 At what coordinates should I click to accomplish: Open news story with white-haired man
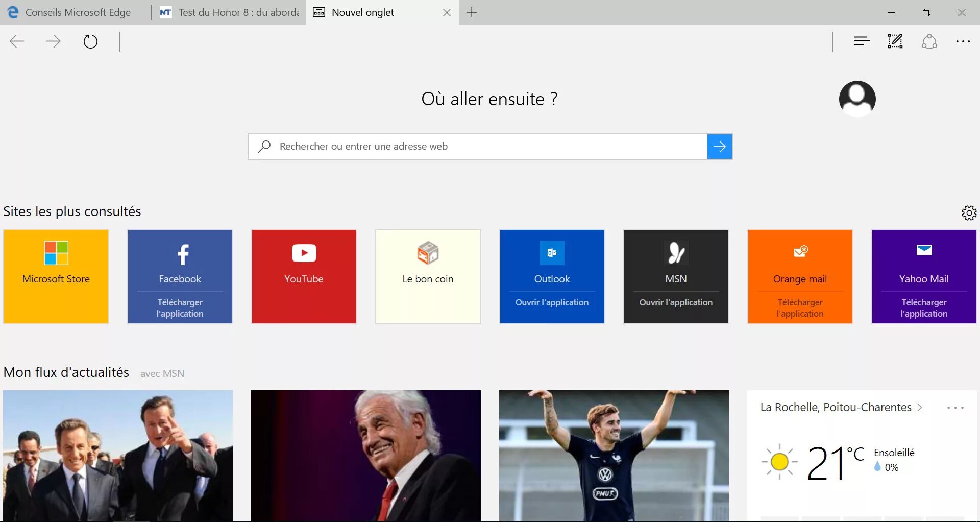pyautogui.click(x=366, y=456)
